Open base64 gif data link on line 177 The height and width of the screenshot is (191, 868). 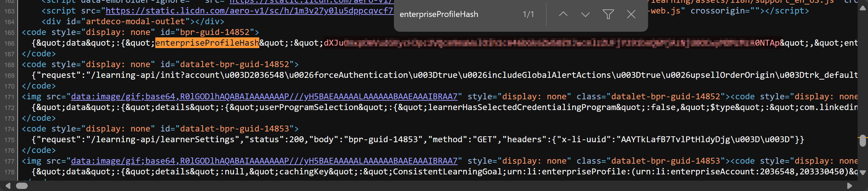[x=264, y=161]
